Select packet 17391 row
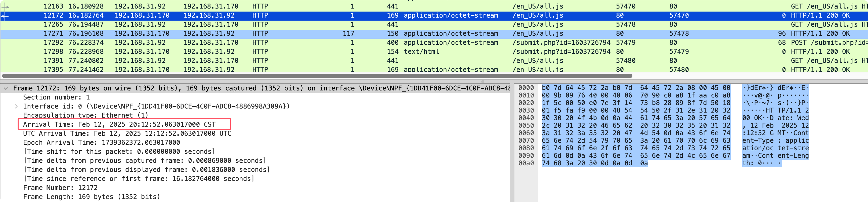Image resolution: width=868 pixels, height=202 pixels. 434,61
